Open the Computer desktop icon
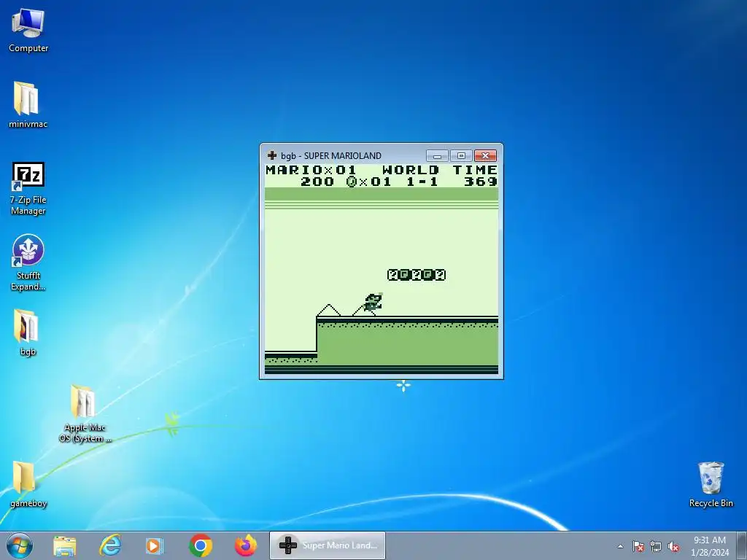747x560 pixels. tap(28, 30)
